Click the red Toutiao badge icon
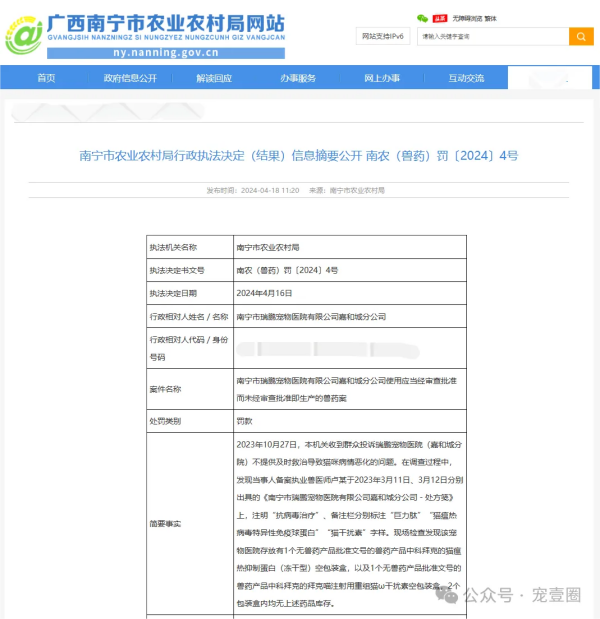Screen dimensions: 600x619 [440, 18]
